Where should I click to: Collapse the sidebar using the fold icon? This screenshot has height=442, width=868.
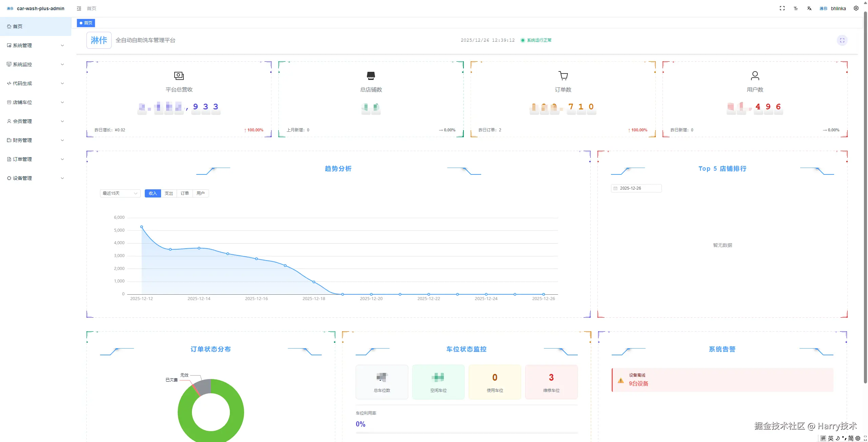click(x=79, y=8)
